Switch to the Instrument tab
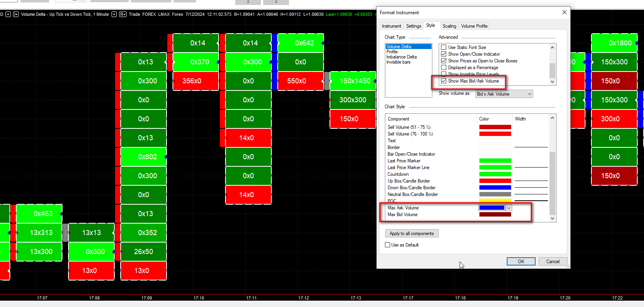The height and width of the screenshot is (307, 644). pyautogui.click(x=391, y=26)
